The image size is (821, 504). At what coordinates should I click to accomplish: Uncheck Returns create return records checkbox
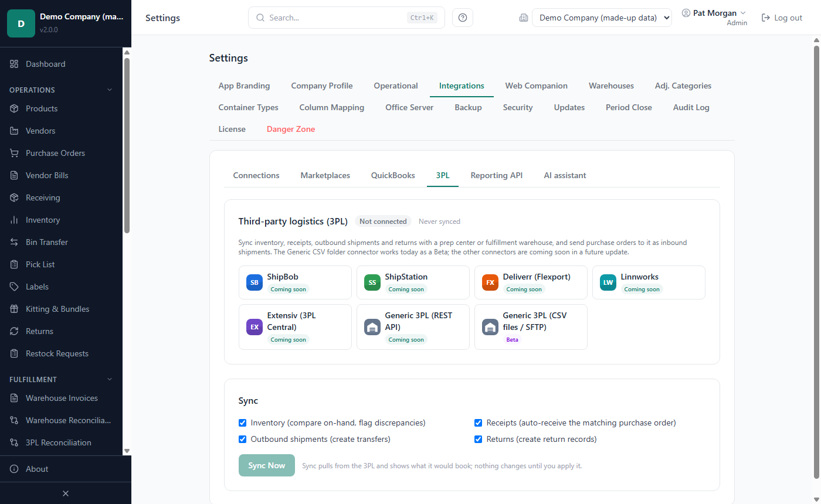click(479, 439)
